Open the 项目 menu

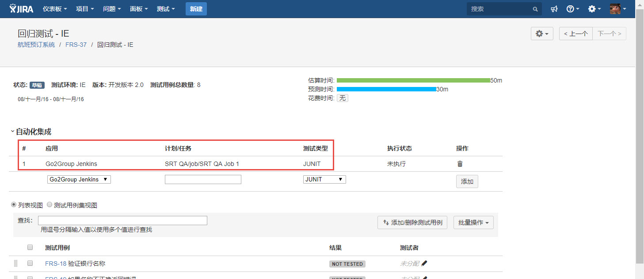pyautogui.click(x=85, y=9)
